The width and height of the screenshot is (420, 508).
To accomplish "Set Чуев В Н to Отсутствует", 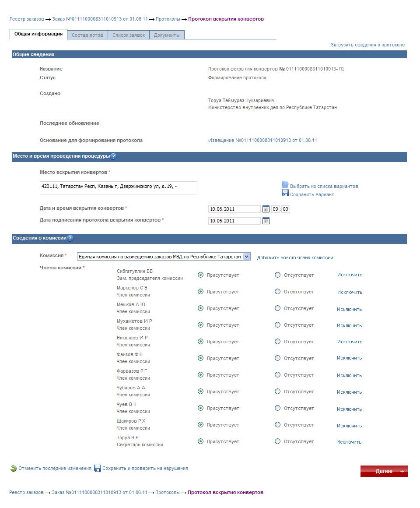I will coord(278,408).
